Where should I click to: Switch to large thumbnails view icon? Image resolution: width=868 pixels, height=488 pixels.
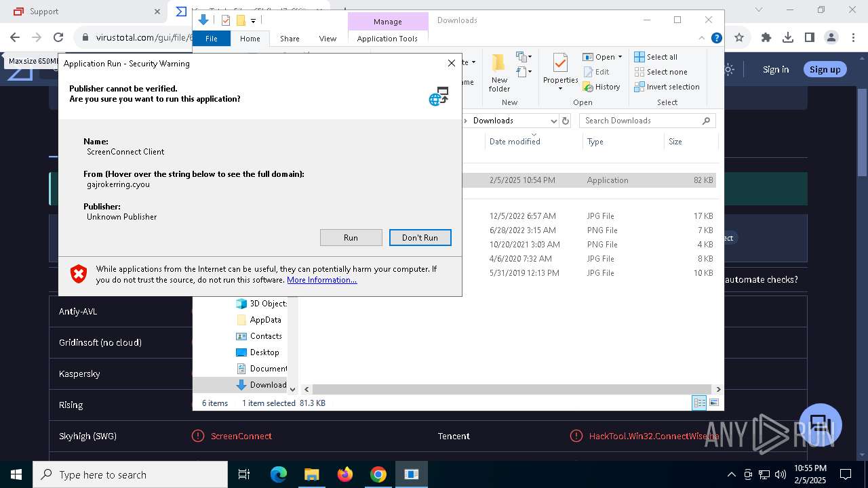pyautogui.click(x=713, y=403)
